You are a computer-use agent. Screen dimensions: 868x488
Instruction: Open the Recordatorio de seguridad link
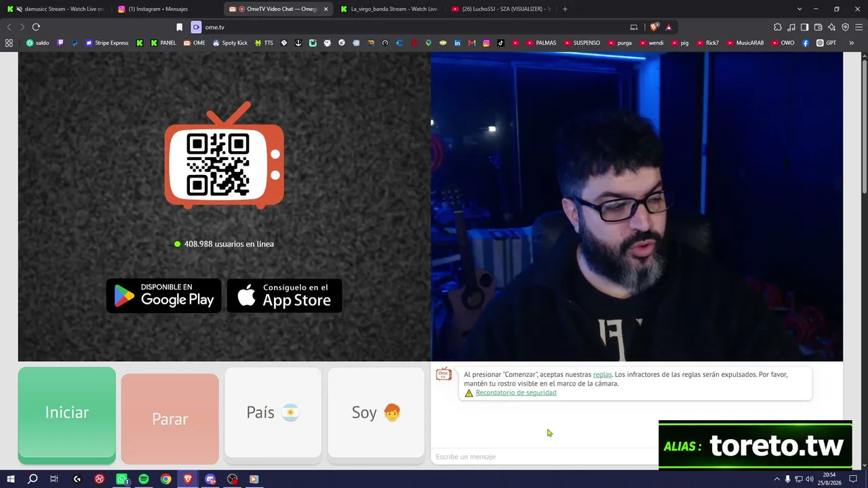pyautogui.click(x=516, y=392)
